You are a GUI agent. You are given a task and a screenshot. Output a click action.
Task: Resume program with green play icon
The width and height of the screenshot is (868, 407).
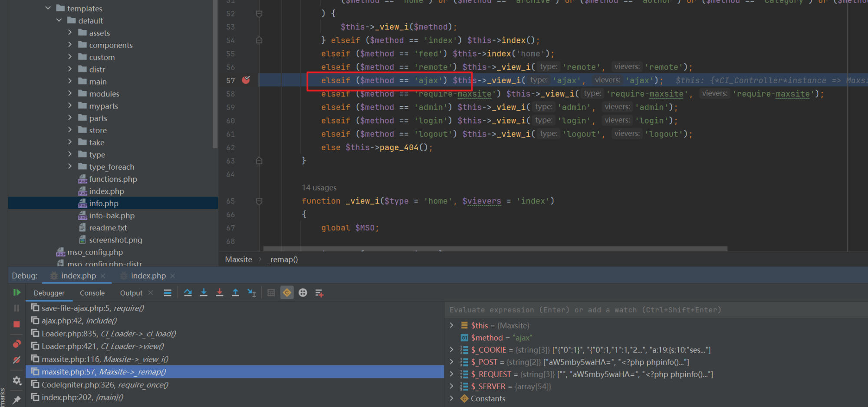(16, 292)
